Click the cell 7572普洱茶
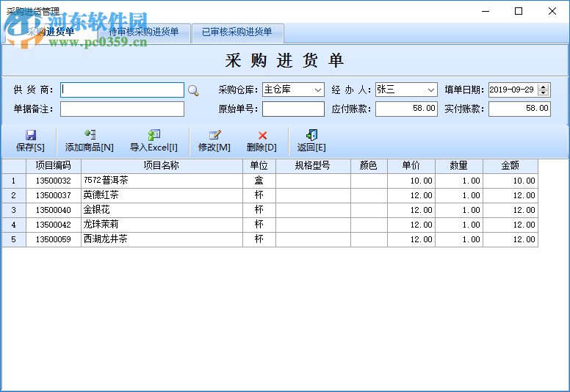Screen dimensions: 570x392 pos(162,181)
